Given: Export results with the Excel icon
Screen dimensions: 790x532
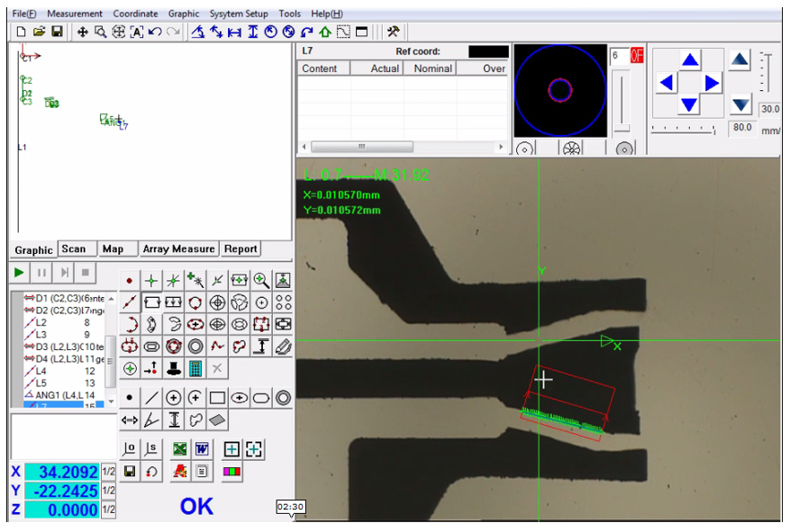Looking at the screenshot, I should pyautogui.click(x=179, y=448).
